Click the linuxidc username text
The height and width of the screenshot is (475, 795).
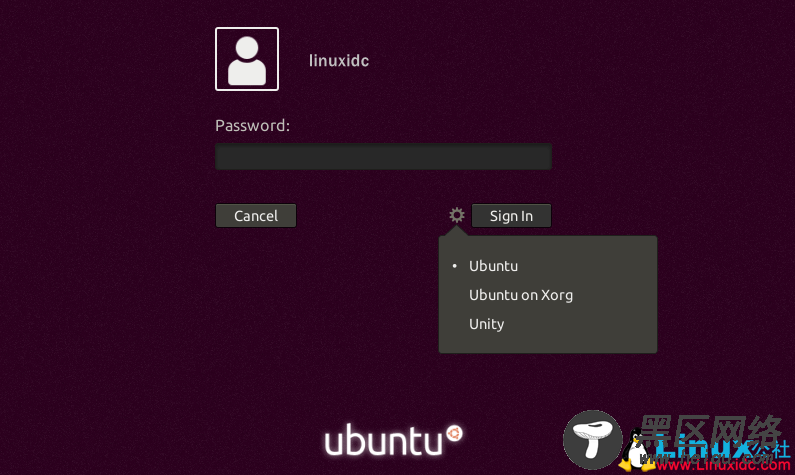pyautogui.click(x=339, y=61)
